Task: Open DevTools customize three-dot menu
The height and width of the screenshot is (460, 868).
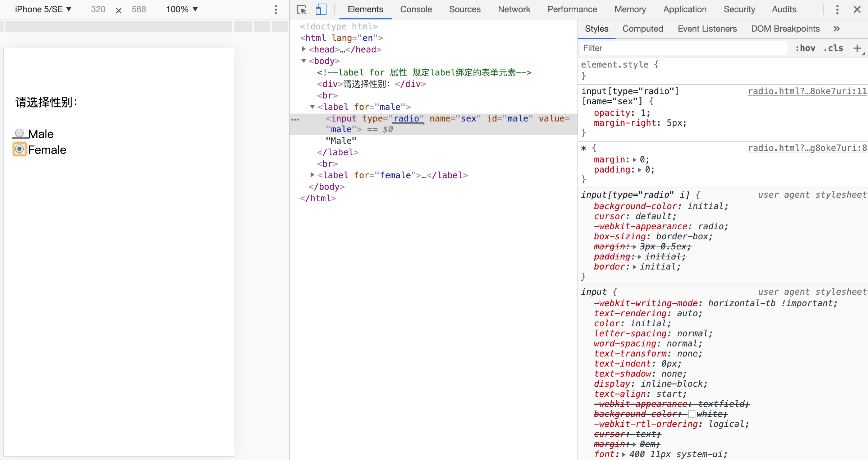Action: (837, 10)
